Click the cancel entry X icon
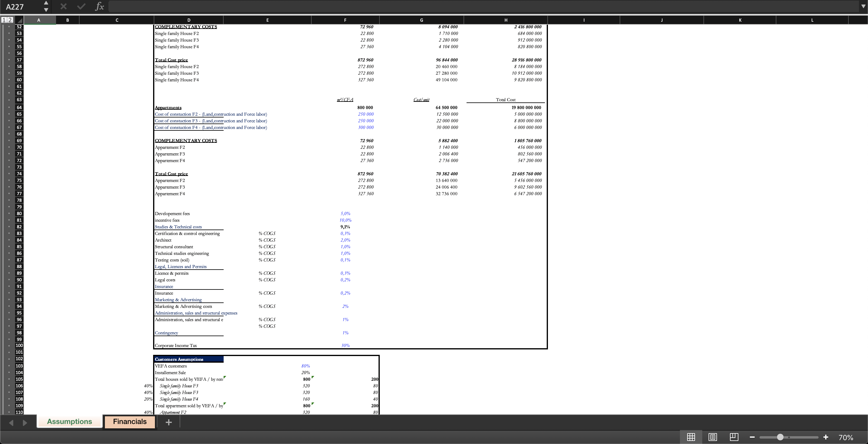Image resolution: width=868 pixels, height=444 pixels. [63, 6]
